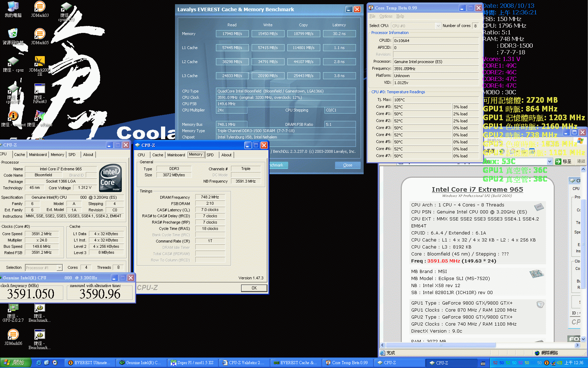Click OK in CPU-Z Memory window
Image resolution: width=588 pixels, height=368 pixels.
[254, 288]
